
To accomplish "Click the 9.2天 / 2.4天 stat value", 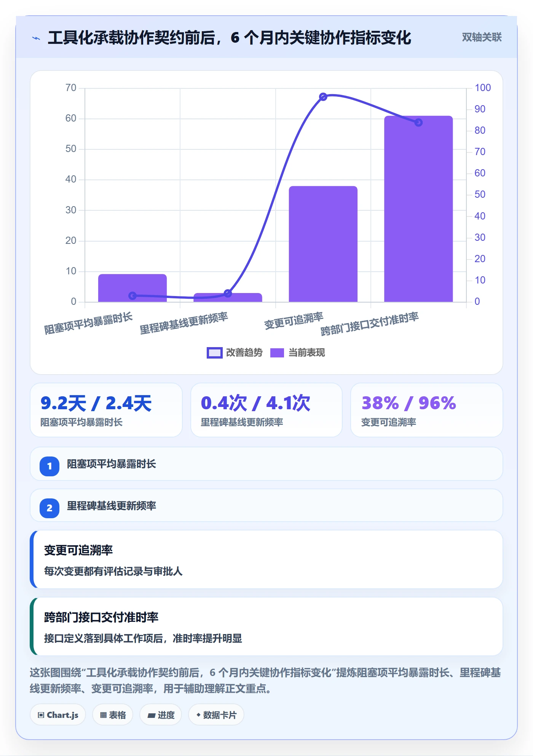I will (x=96, y=403).
